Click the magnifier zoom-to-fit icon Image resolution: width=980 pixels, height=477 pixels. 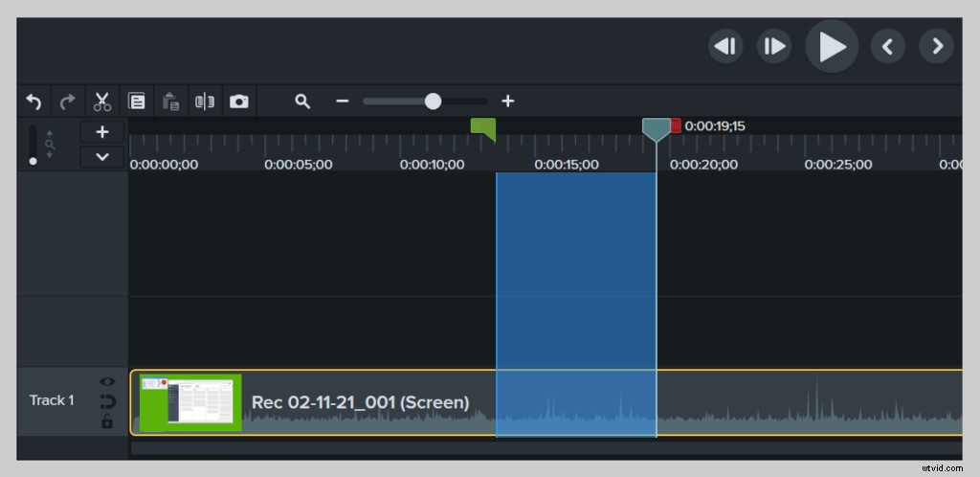tap(302, 101)
